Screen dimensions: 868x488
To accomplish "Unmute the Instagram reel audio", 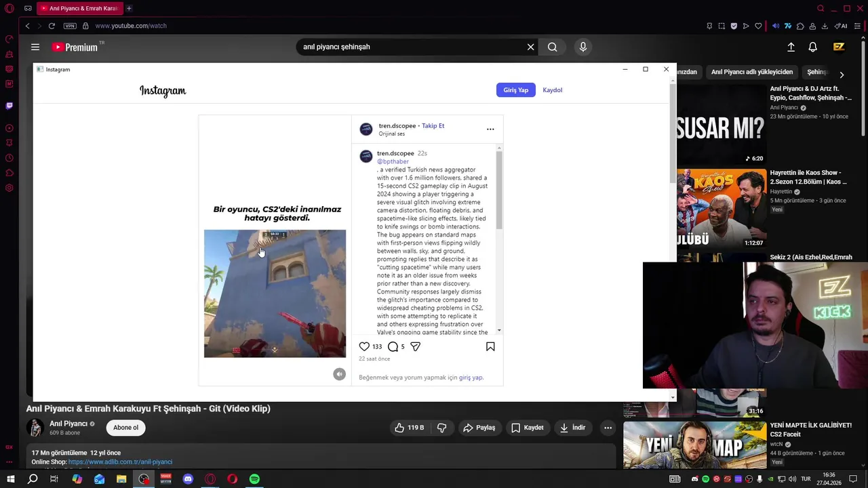I will 339,374.
